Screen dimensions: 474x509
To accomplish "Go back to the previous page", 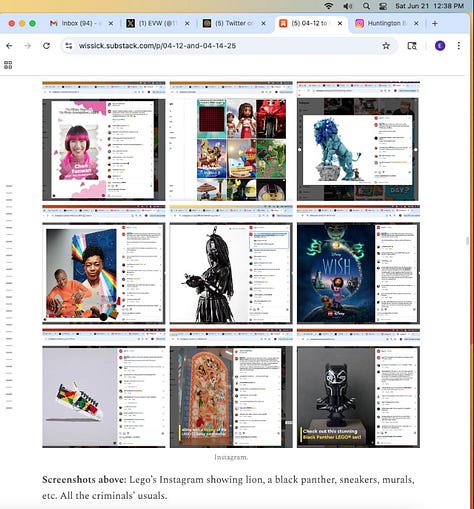I will click(x=9, y=46).
